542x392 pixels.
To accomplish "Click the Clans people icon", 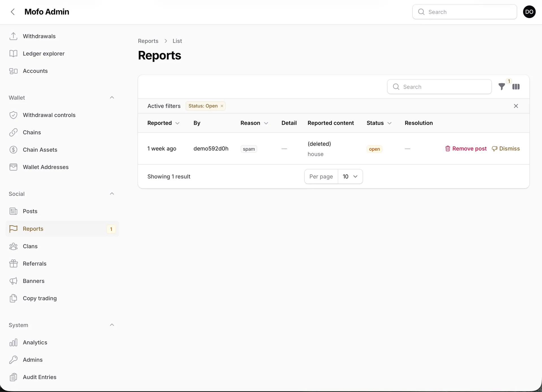I will 13,246.
